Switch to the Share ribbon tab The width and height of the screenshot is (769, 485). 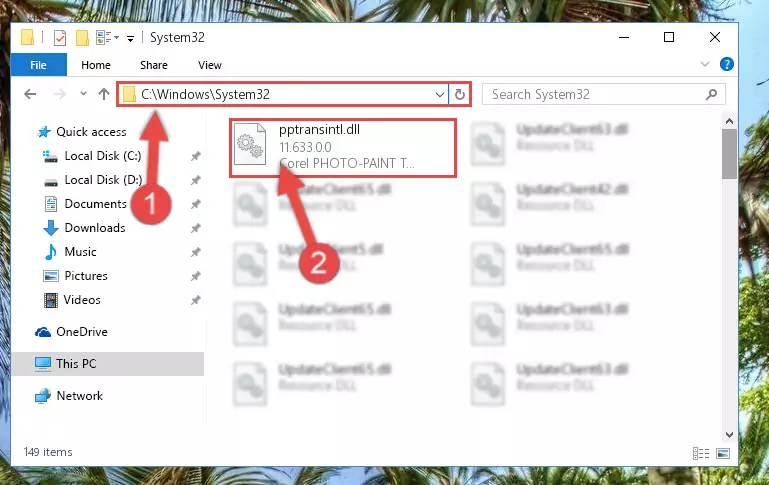[x=154, y=65]
